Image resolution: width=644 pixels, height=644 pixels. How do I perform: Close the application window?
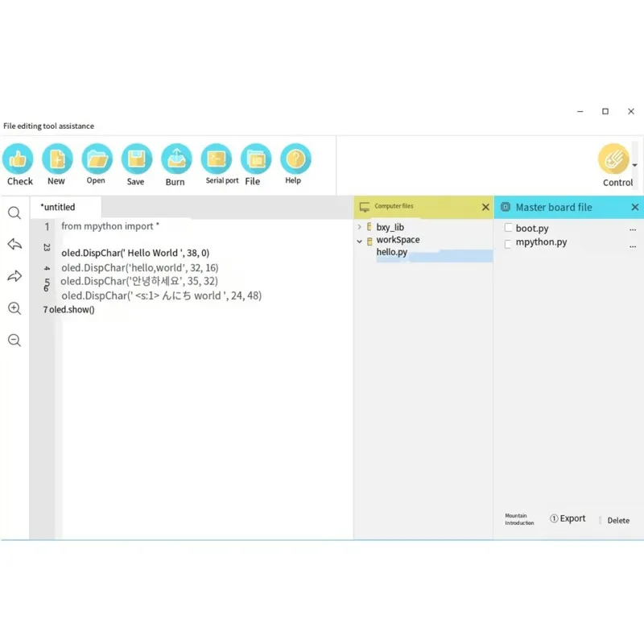pos(631,111)
